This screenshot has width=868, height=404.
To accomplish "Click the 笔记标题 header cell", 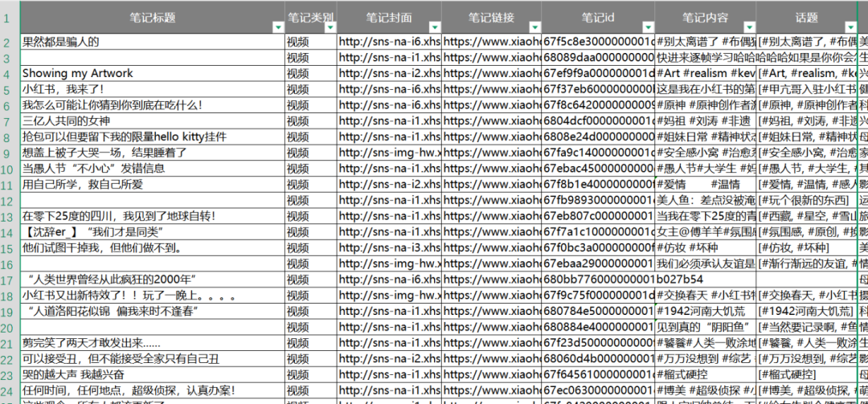I will click(x=152, y=17).
